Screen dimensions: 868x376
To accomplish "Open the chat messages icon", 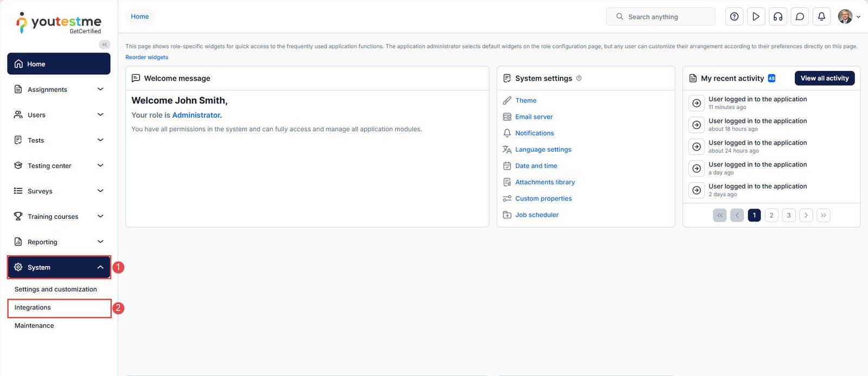I will [x=800, y=17].
